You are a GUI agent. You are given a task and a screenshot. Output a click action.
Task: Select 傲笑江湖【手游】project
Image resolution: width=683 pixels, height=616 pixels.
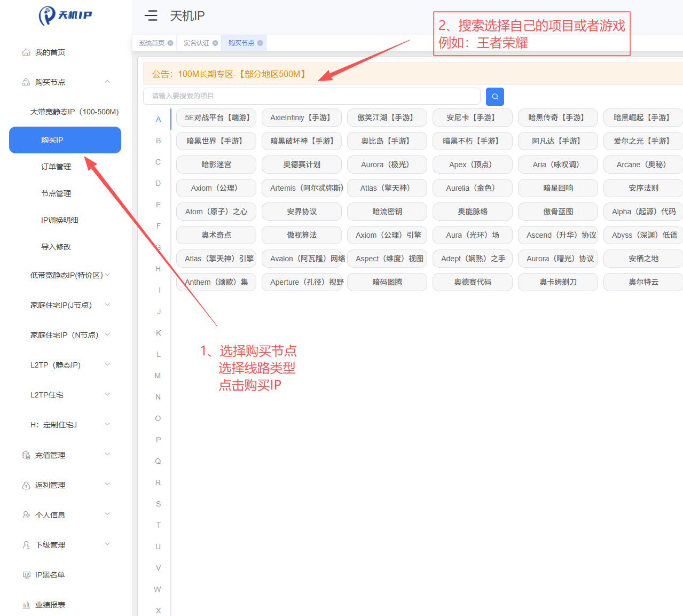coord(387,118)
